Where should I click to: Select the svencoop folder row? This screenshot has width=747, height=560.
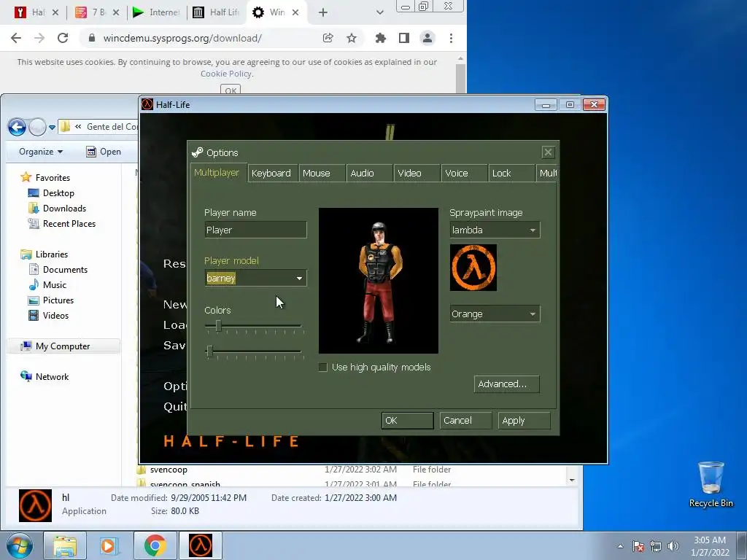click(352, 470)
